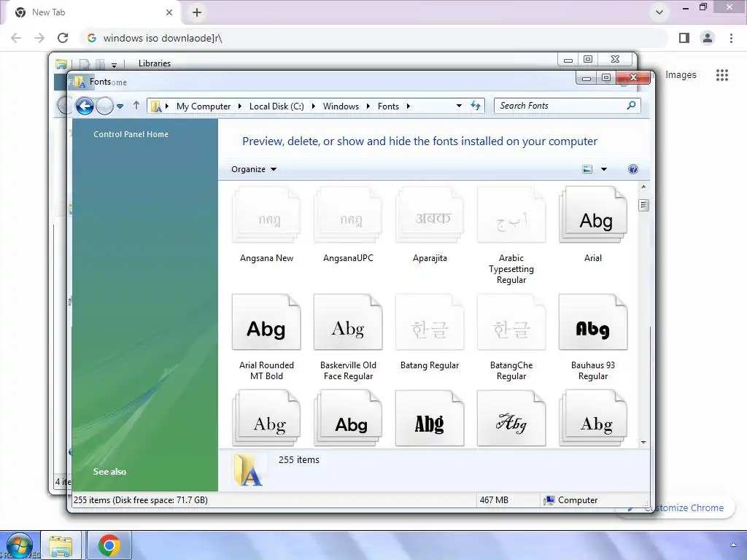Switch to Chrome on taskbar
Viewport: 747px width, 560px height.
click(109, 546)
